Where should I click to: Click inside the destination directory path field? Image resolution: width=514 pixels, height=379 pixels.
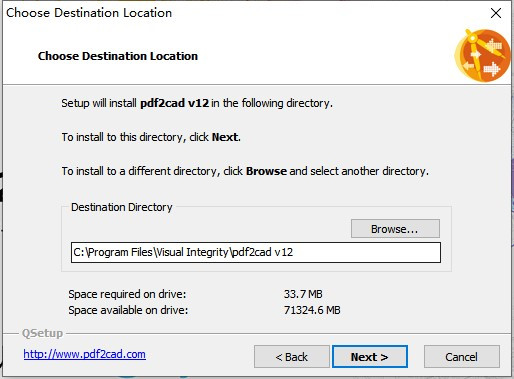pyautogui.click(x=256, y=252)
